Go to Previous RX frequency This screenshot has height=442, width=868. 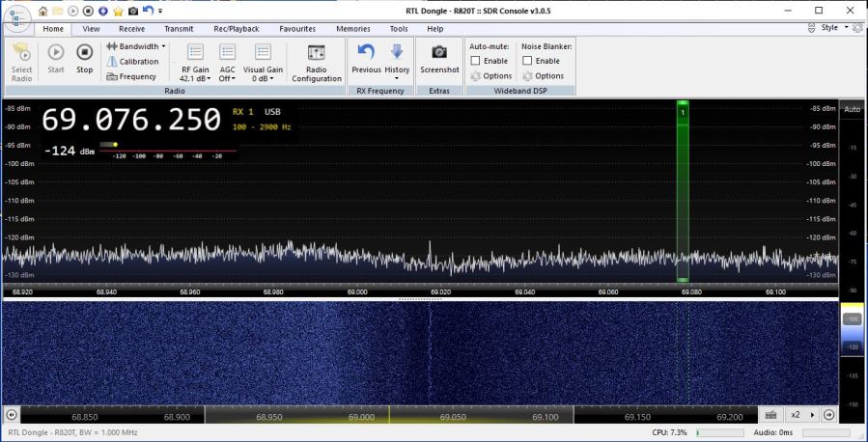[x=366, y=58]
